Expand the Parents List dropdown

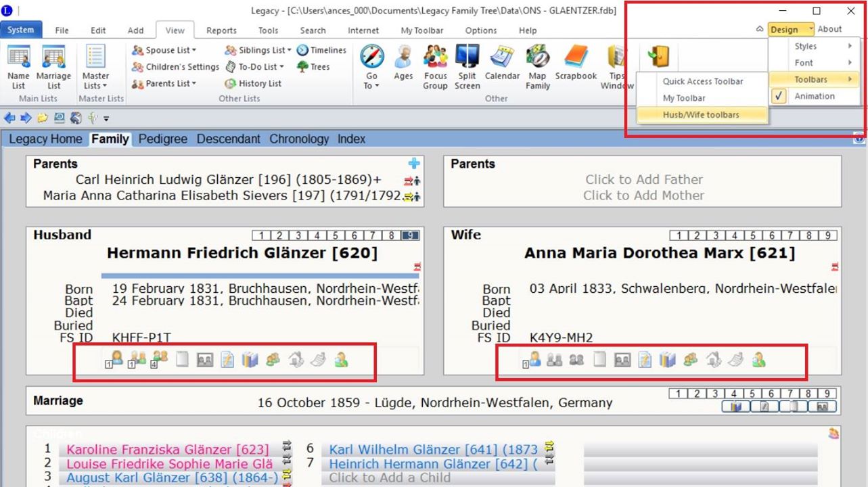[164, 83]
